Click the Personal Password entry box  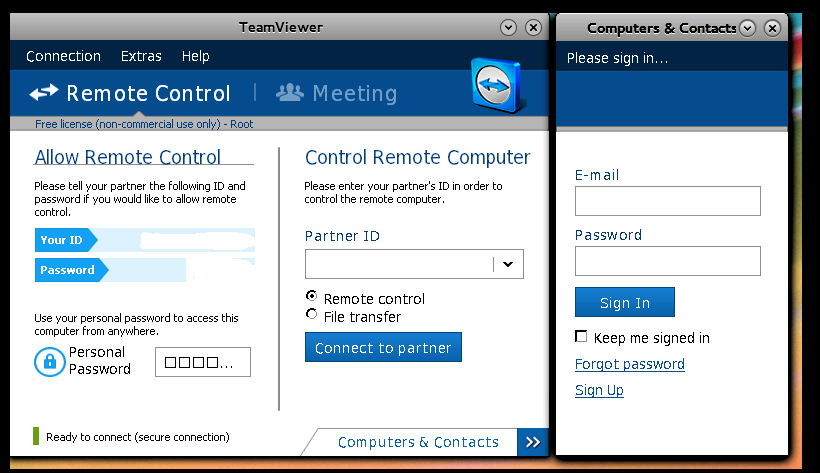[203, 362]
